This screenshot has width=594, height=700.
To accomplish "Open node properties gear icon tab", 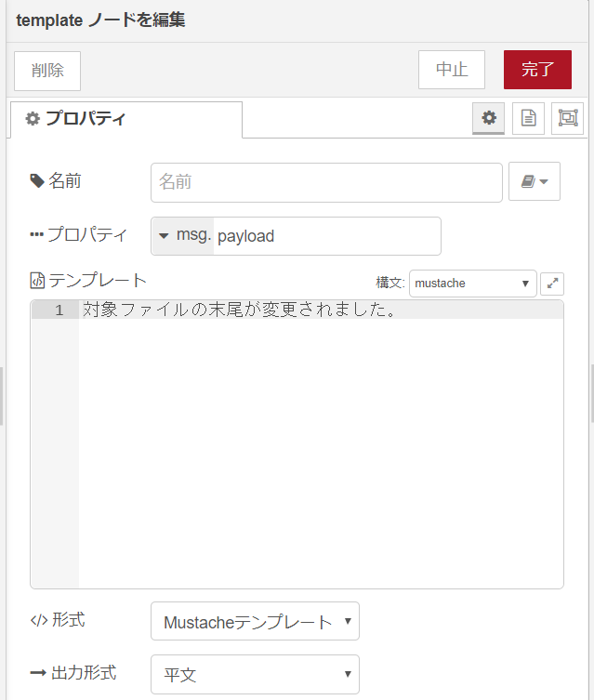I will (x=489, y=118).
